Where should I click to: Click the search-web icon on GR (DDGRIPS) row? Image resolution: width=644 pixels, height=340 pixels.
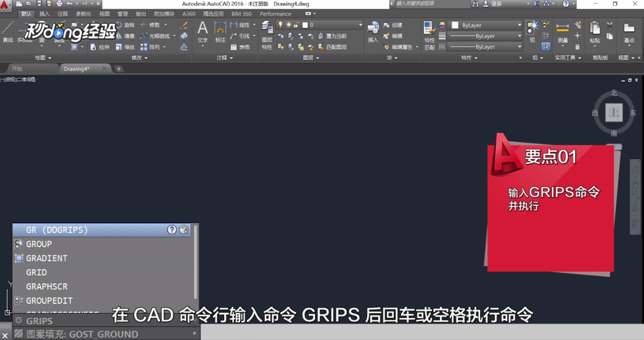coord(183,230)
